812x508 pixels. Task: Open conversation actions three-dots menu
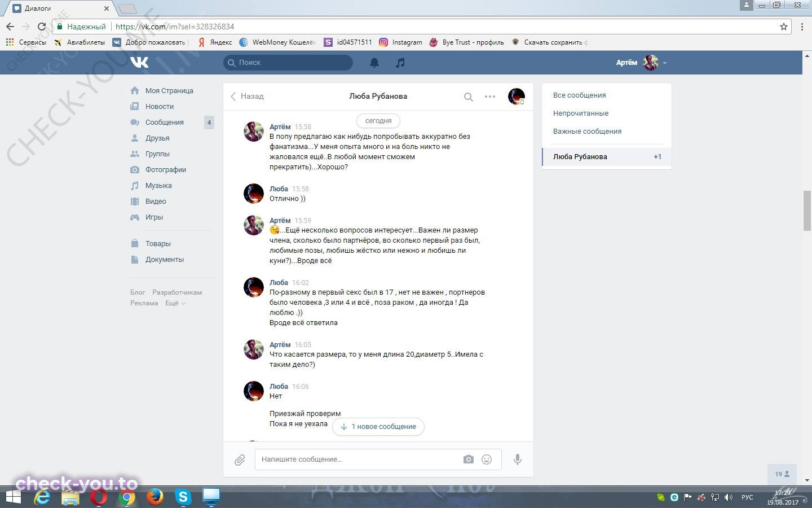coord(490,97)
